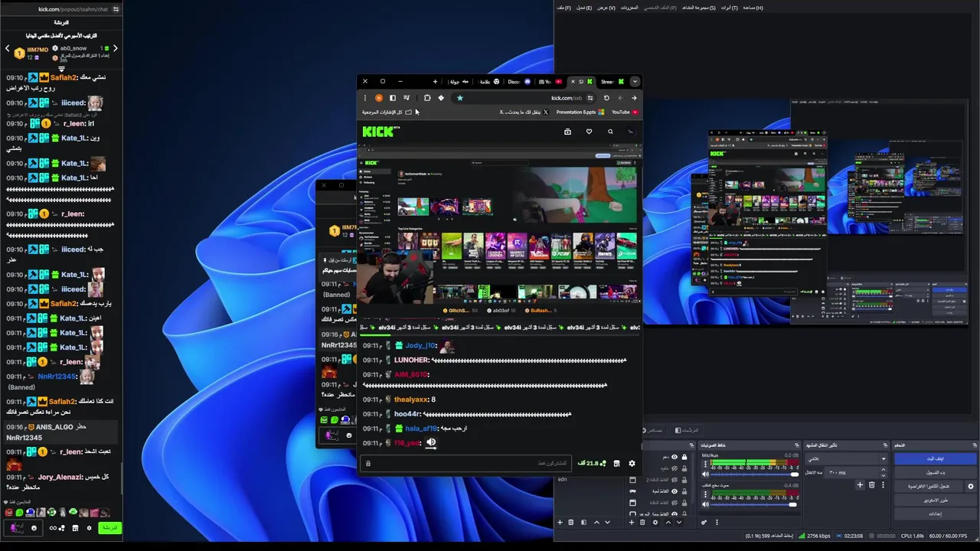Open YouTube bookmark in bookmarks bar
Screen dimensions: 980x551
626,112
